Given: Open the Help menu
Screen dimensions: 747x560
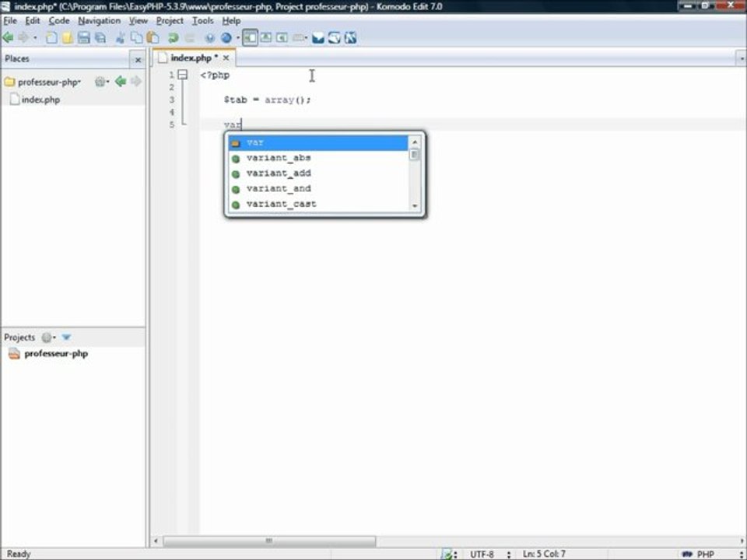Looking at the screenshot, I should 231,20.
